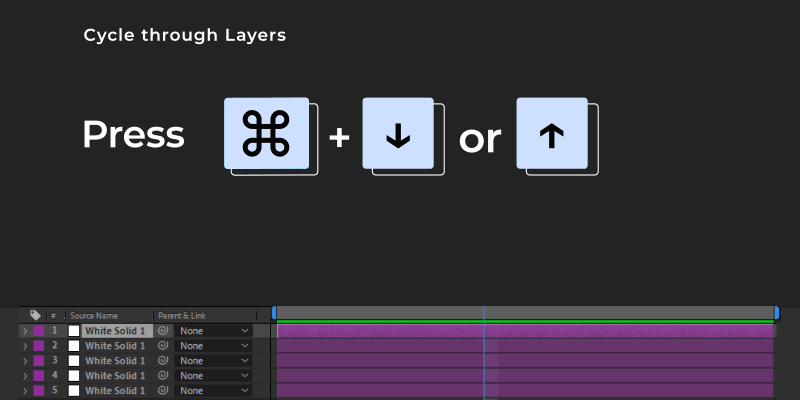This screenshot has width=800, height=400.
Task: Expand layer 3 properties with the chevron
Action: [25, 361]
